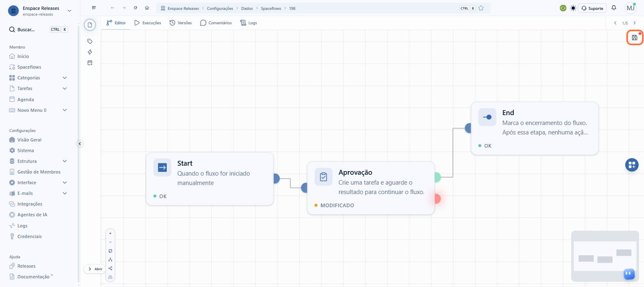Switch to the Editor tab
Screen dimensions: 644x287
[116, 23]
